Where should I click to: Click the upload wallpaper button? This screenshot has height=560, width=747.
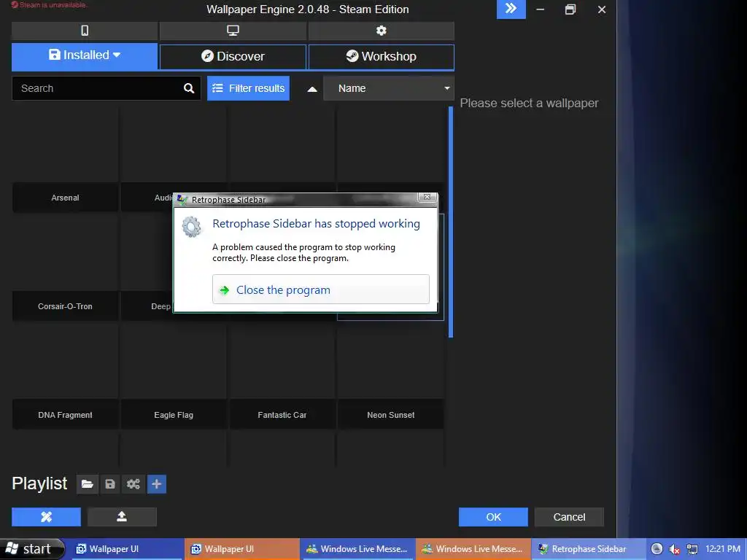122,517
